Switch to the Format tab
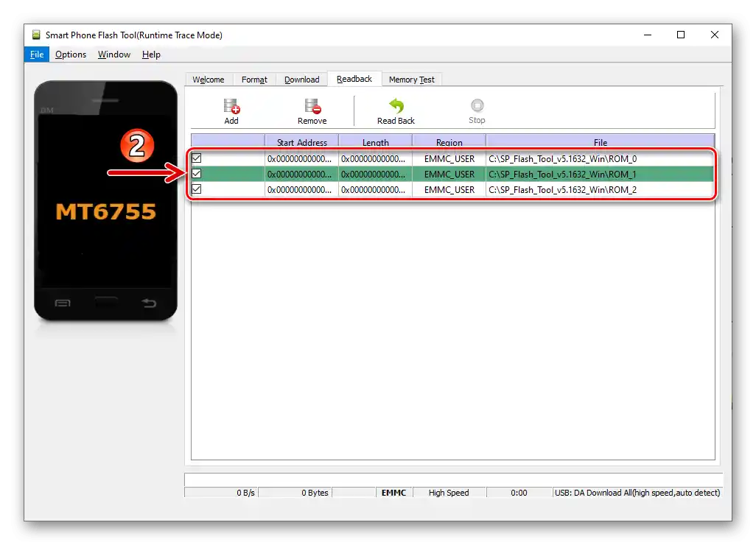Image resolution: width=756 pixels, height=545 pixels. coord(254,79)
